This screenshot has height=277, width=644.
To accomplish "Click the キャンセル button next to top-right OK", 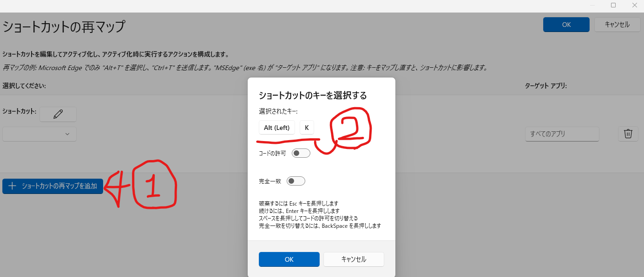I will (x=617, y=24).
